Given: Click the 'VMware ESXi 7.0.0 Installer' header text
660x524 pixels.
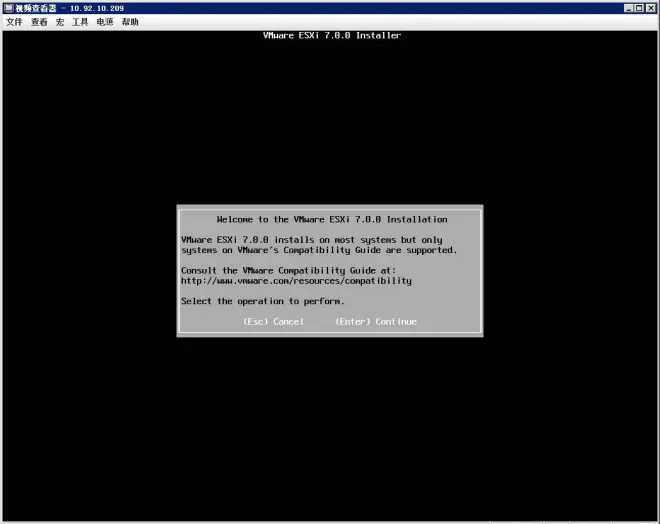Looking at the screenshot, I should coord(332,35).
